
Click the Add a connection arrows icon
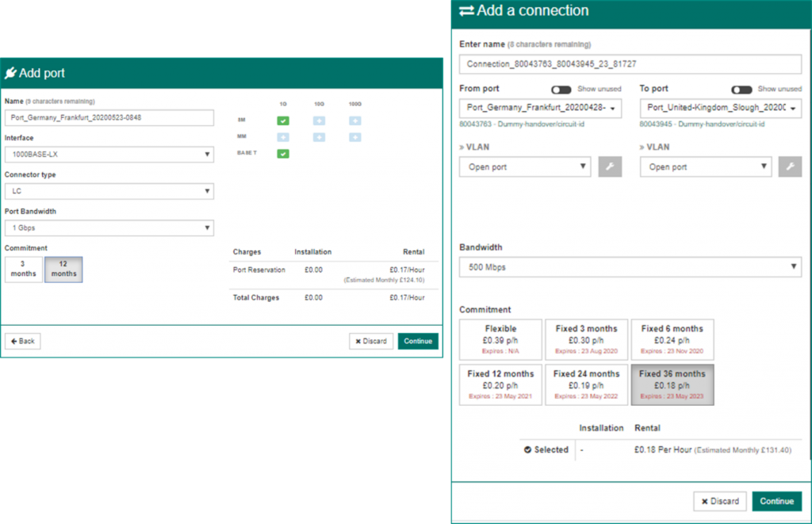[x=466, y=11]
